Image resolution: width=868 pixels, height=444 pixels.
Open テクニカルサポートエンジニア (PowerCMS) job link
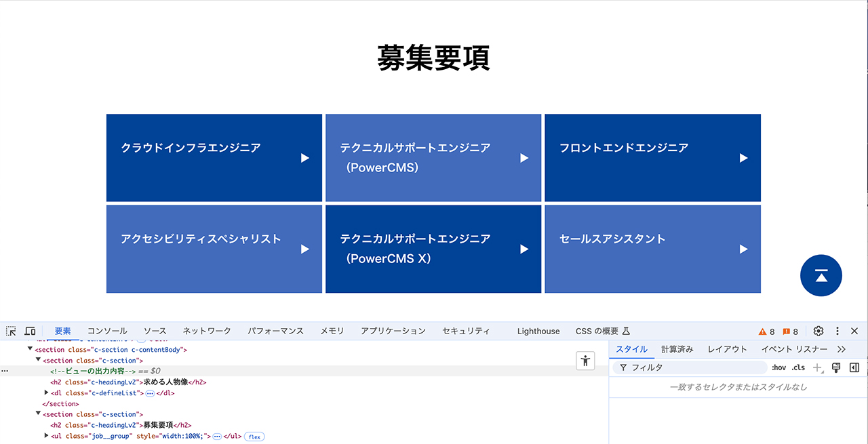click(433, 158)
